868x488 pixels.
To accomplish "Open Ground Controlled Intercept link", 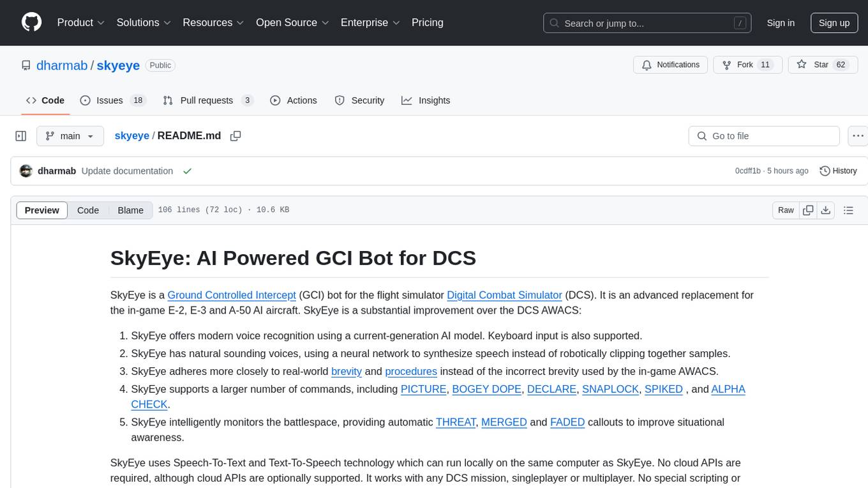I will coord(232,295).
